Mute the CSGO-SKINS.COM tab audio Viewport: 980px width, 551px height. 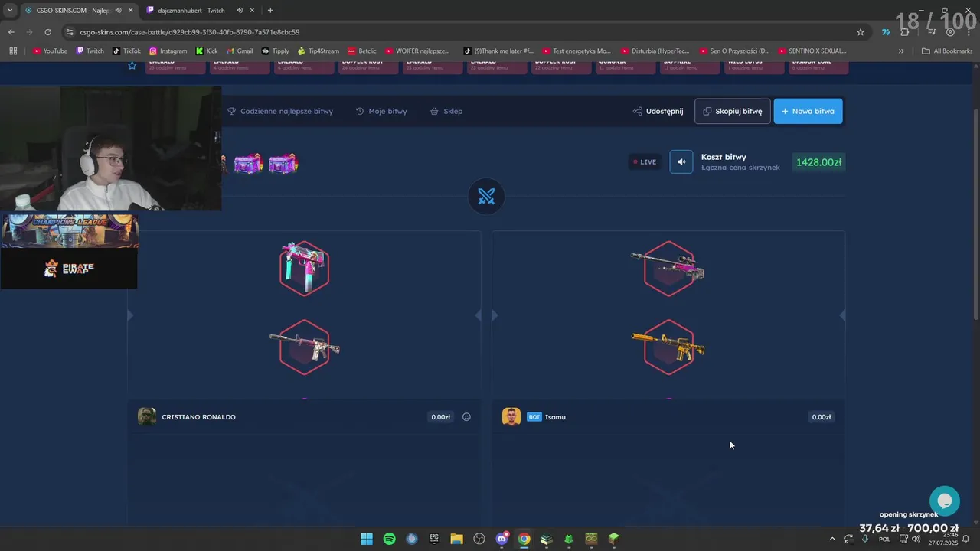(118, 10)
